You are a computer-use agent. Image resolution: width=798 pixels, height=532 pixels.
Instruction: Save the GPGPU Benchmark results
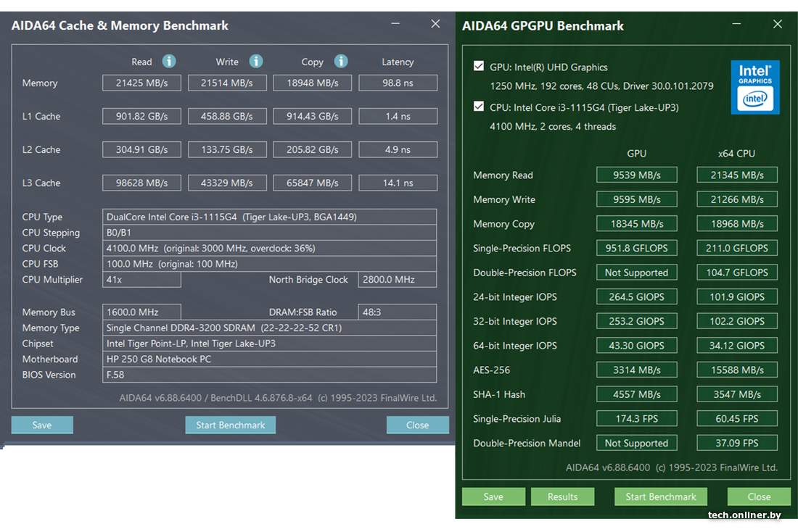(x=493, y=496)
